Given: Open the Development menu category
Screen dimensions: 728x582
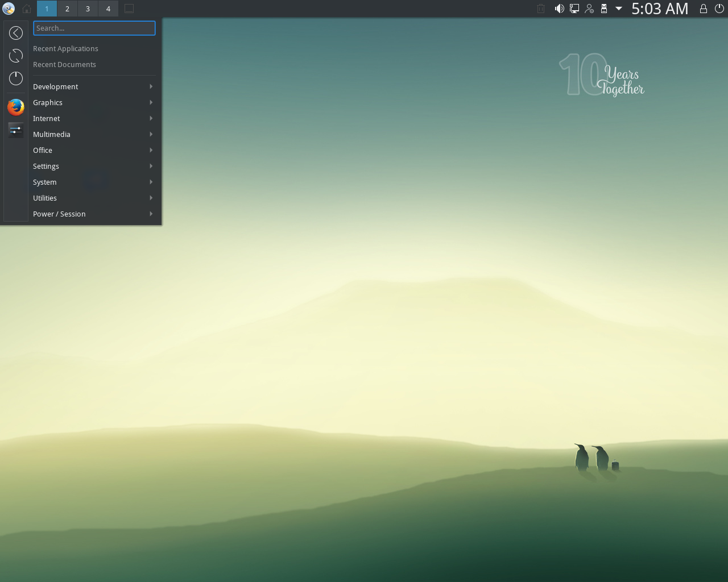Looking at the screenshot, I should pos(94,86).
